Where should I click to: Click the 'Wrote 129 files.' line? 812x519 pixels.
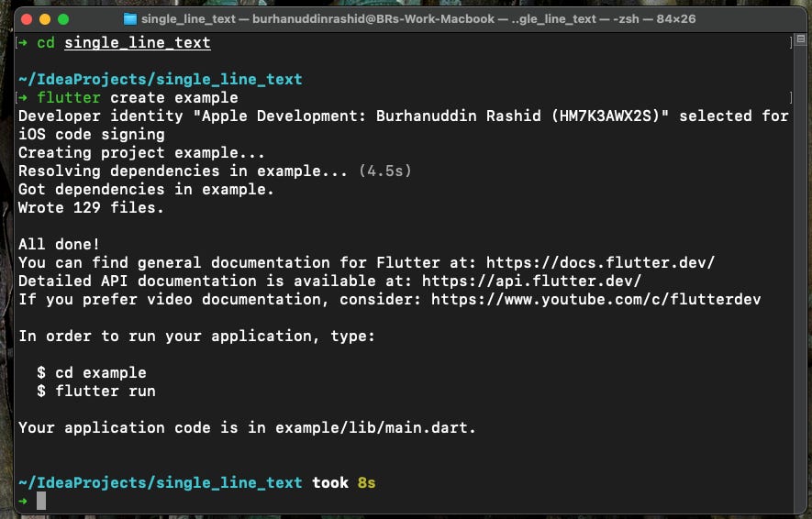point(91,207)
